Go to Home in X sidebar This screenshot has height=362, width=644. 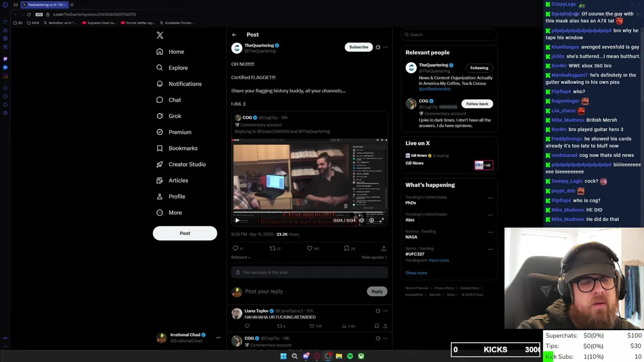(x=170, y=52)
